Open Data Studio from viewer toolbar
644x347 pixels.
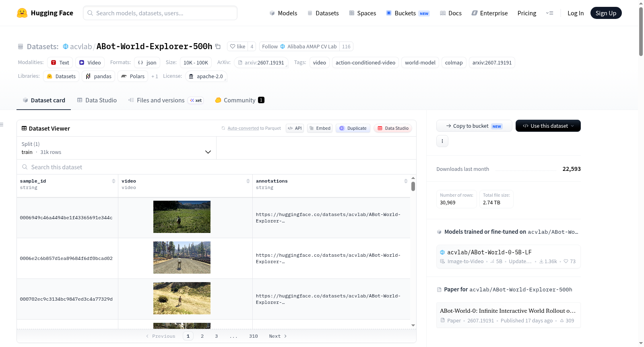point(393,128)
